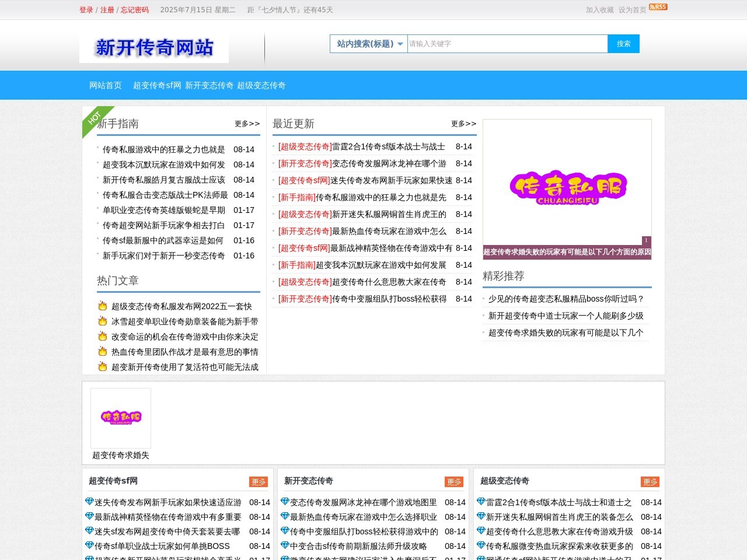Click flame icon beside 超级变态传奇私服发布网2022五一套快
Image resolution: width=747 pixels, height=560 pixels.
click(x=103, y=306)
